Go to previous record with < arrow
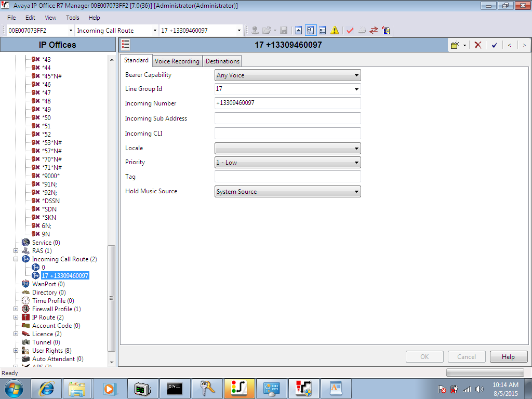 (x=509, y=45)
